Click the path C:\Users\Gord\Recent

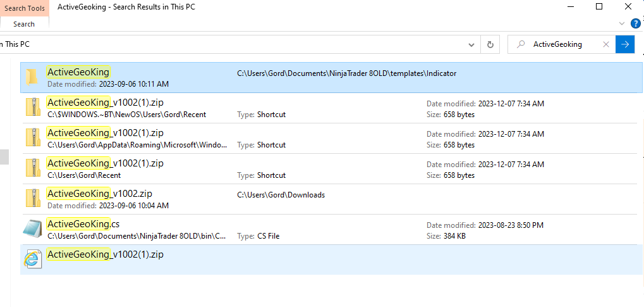coord(84,175)
